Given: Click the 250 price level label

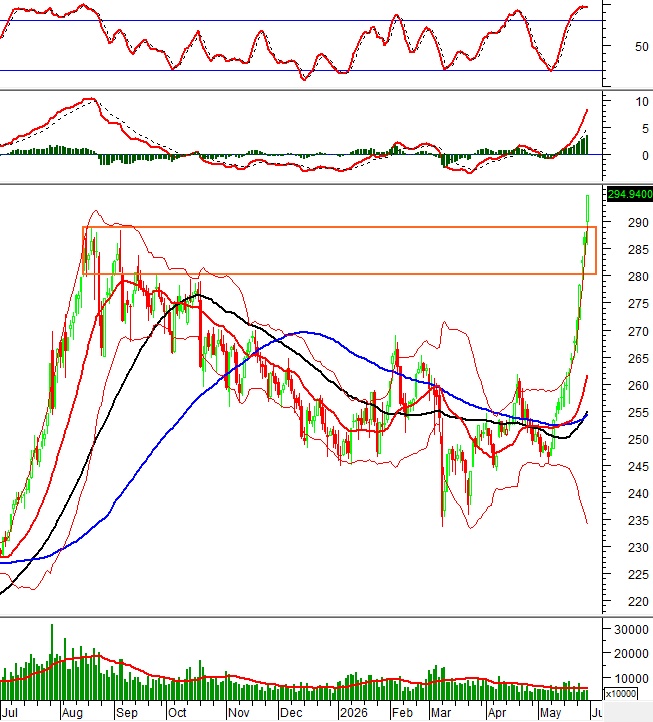Looking at the screenshot, I should point(638,440).
